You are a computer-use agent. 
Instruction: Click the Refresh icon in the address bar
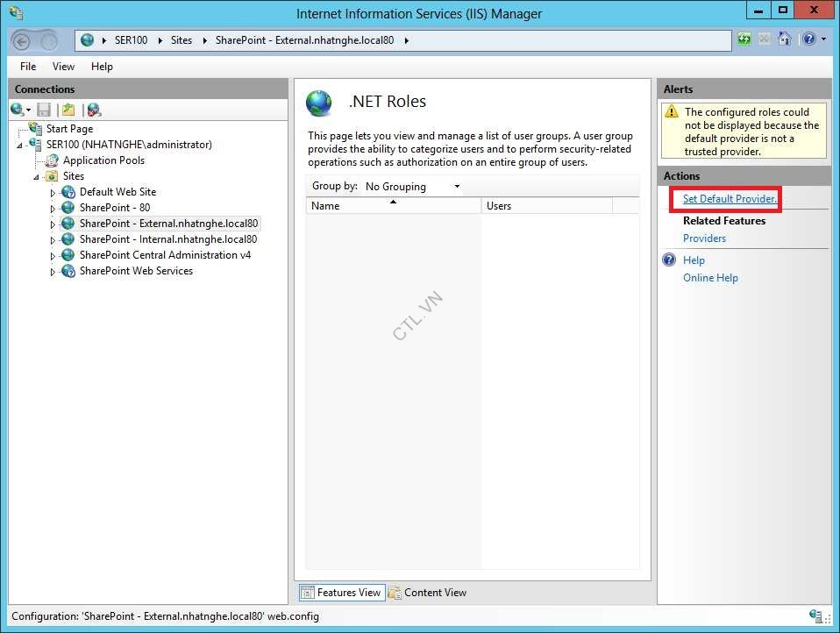coord(744,39)
